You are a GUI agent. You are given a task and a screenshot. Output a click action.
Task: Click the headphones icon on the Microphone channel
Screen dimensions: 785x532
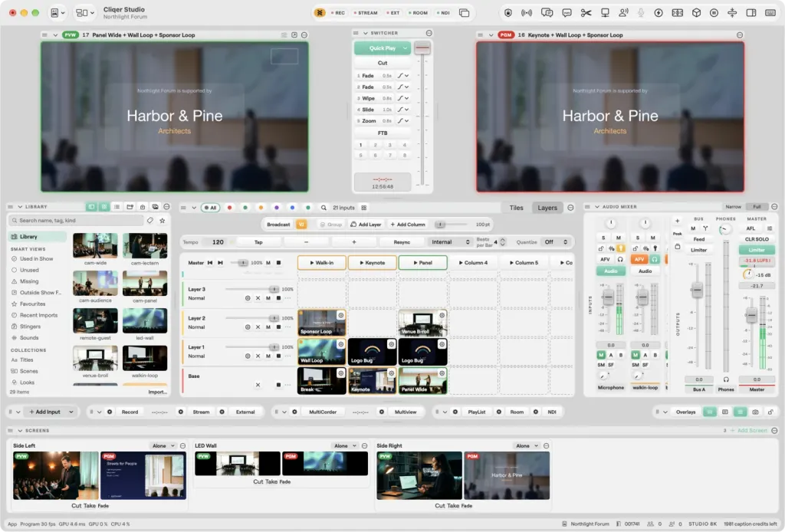(620, 259)
